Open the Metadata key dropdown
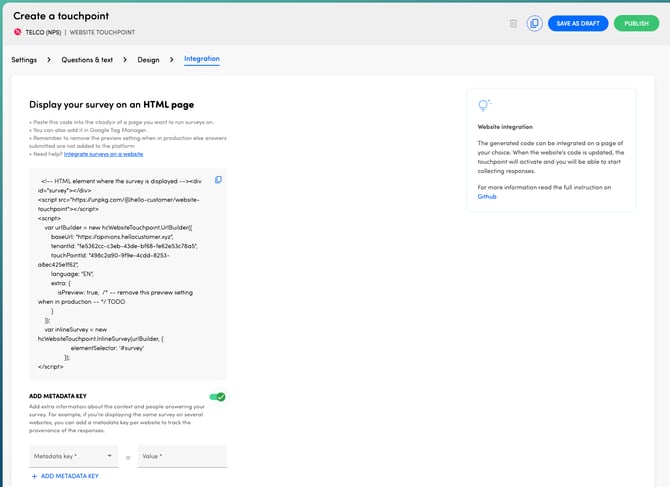The image size is (670, 487). coord(73,456)
